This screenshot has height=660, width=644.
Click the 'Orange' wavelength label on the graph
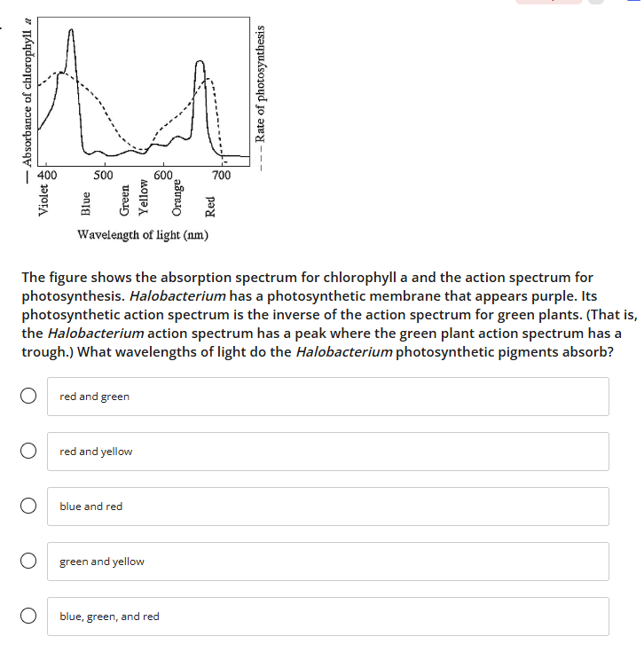pos(177,199)
